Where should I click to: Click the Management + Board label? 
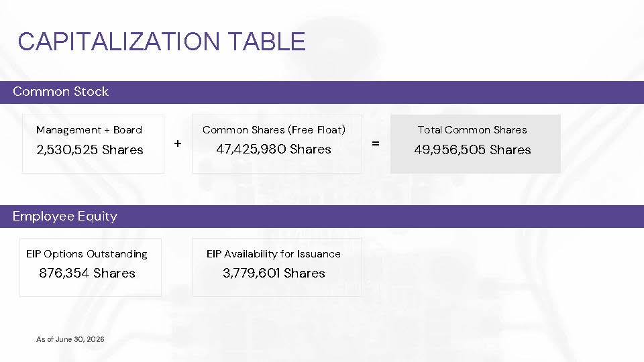[x=89, y=130]
